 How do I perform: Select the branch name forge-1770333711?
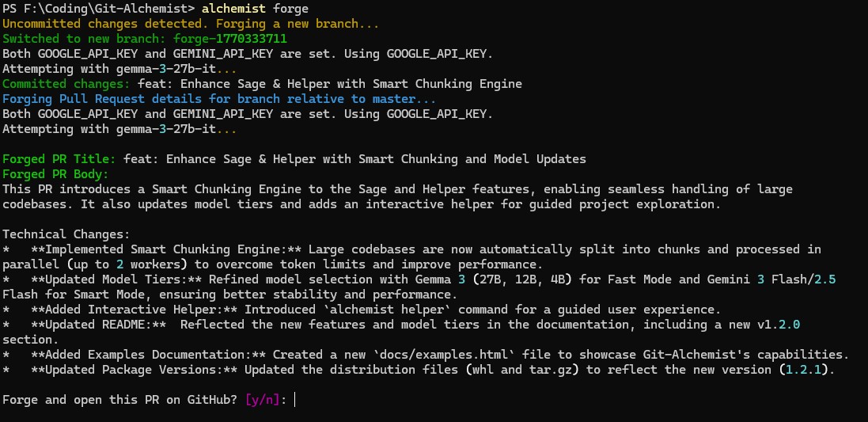click(229, 39)
